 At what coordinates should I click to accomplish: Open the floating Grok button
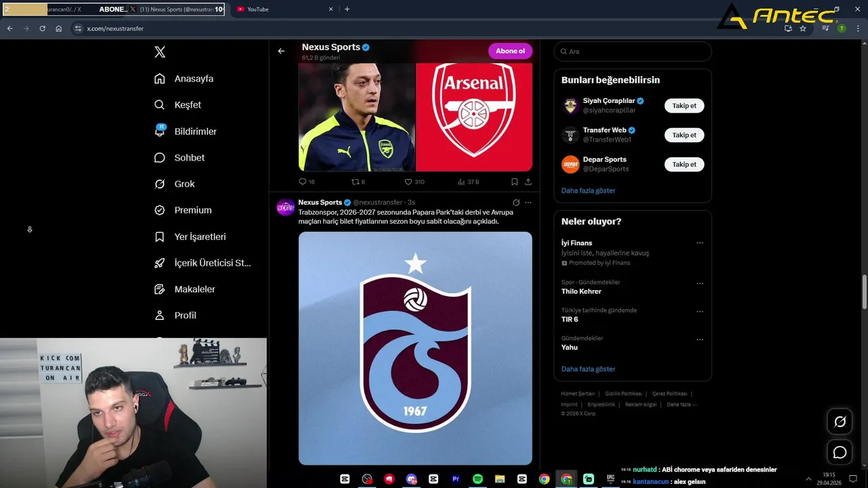[840, 422]
